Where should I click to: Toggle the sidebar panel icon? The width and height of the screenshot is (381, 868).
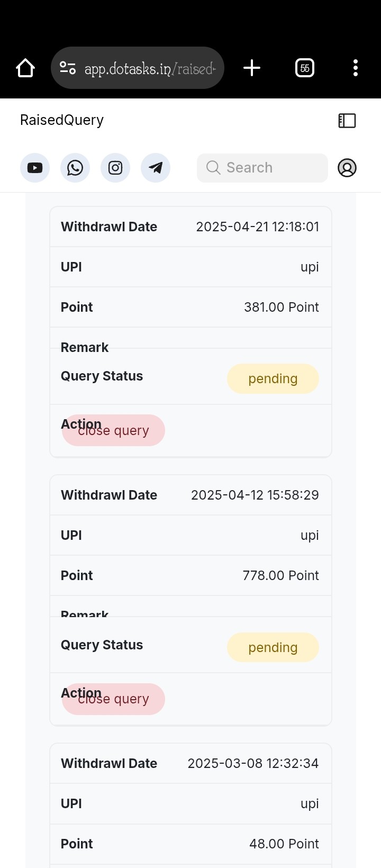pos(347,121)
